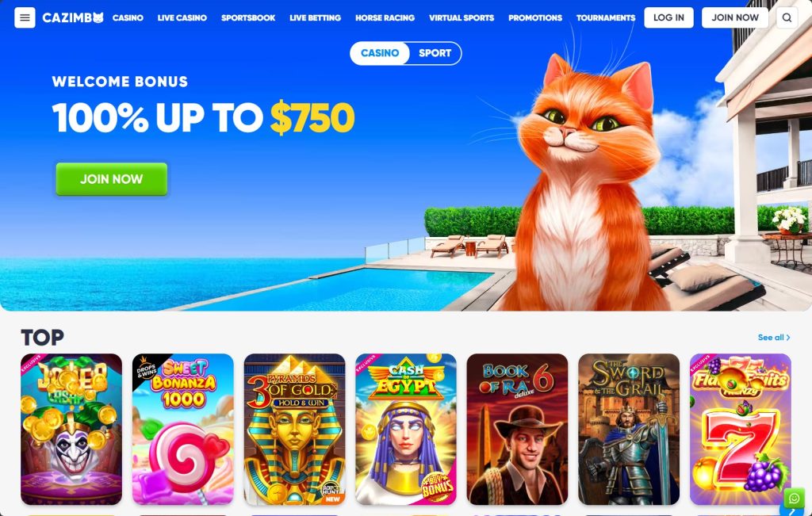Viewport: 812px width, 516px height.
Task: Open the Horse Racing section
Action: click(385, 17)
